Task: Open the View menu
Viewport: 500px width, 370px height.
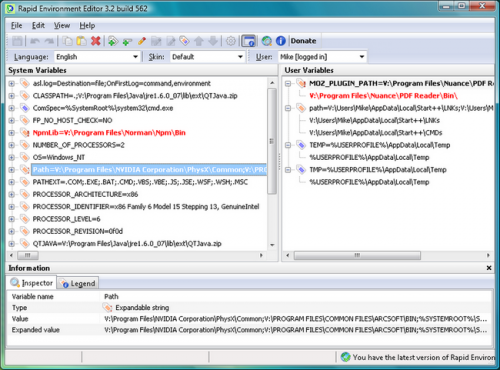Action: 62,25
